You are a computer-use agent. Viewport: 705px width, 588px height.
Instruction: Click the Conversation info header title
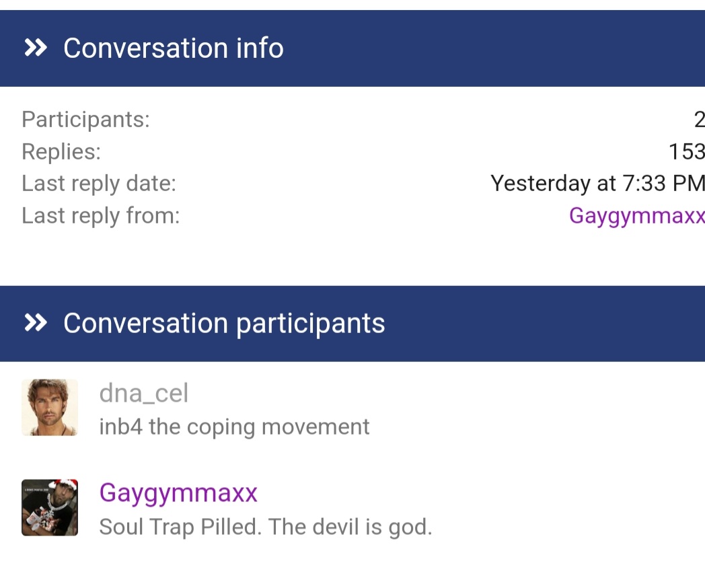coord(173,48)
